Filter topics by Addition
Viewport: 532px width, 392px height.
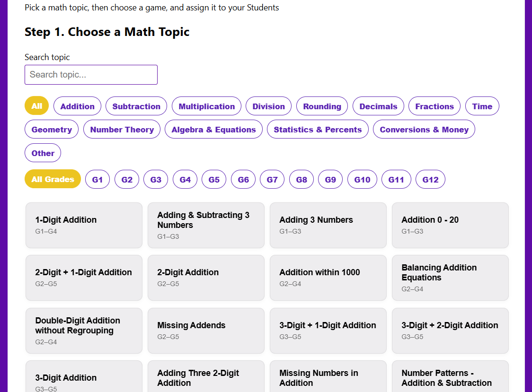(77, 106)
